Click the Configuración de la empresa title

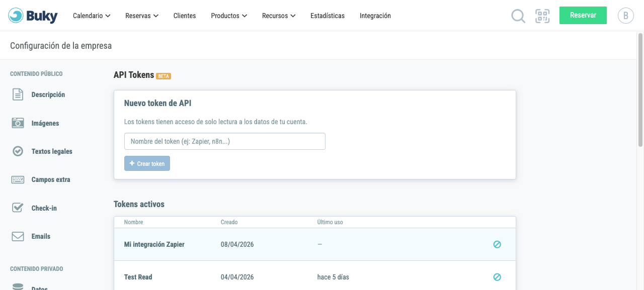pyautogui.click(x=61, y=46)
